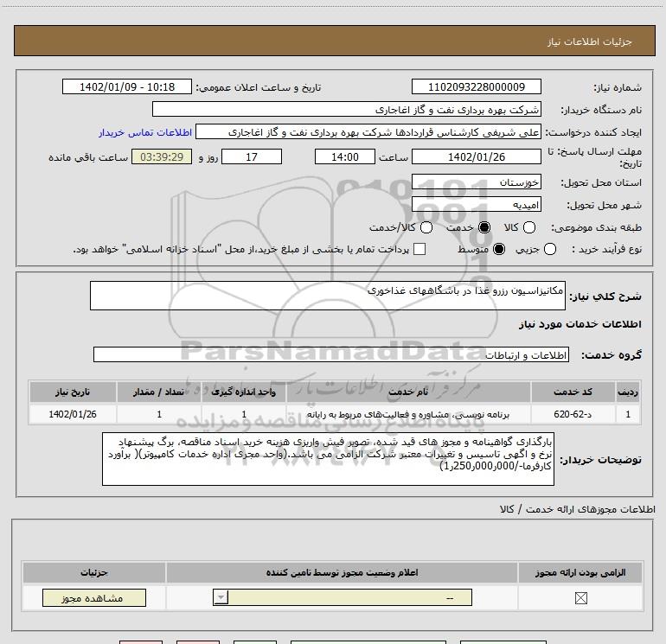Click the تاریخ نیاز column header

(73, 392)
